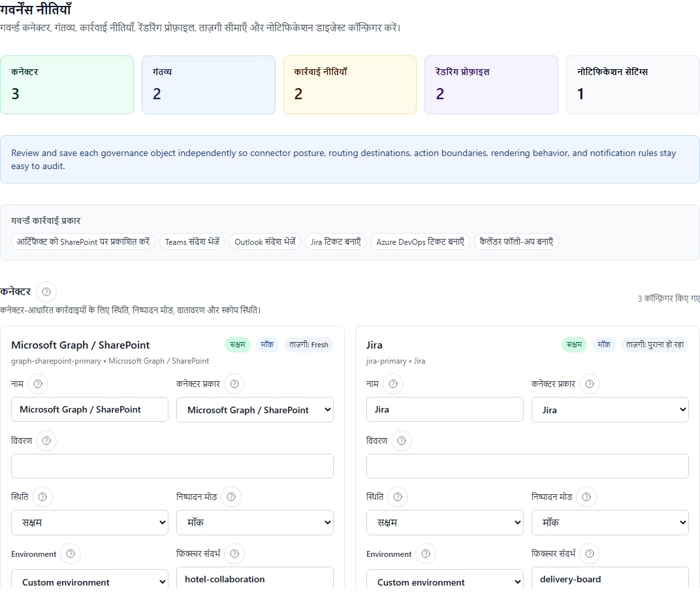
Task: Click विवरण help icon in SharePoint card
Action: point(46,441)
